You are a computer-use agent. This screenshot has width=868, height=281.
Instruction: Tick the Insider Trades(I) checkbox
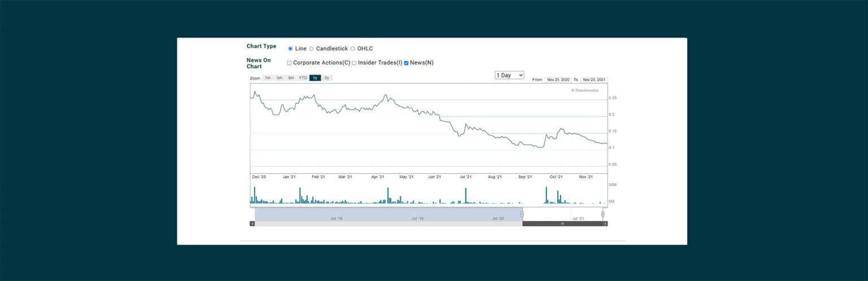pyautogui.click(x=354, y=63)
